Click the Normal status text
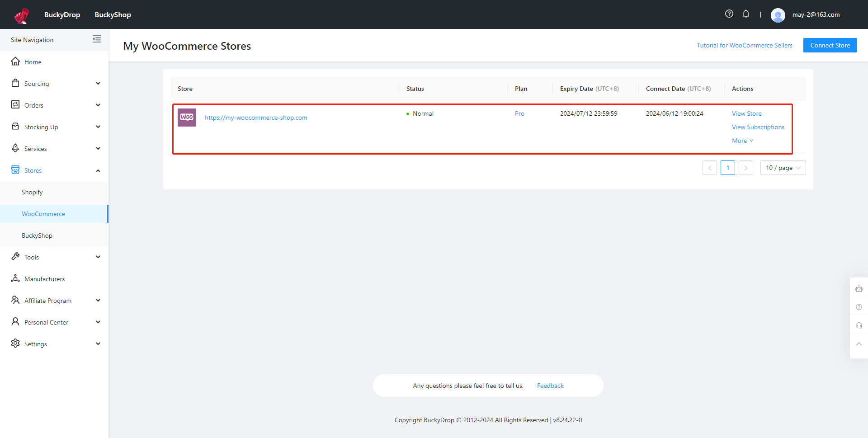Screen dimensions: 868x438 423,113
